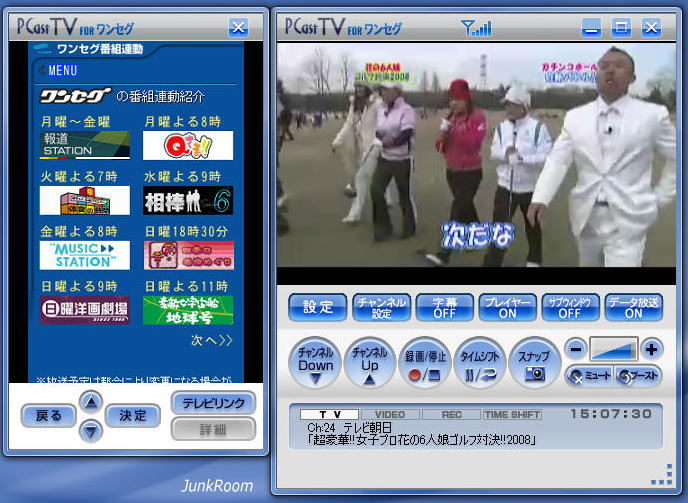Click the 15:07:30 clock display
This screenshot has height=503, width=688.
tap(611, 413)
